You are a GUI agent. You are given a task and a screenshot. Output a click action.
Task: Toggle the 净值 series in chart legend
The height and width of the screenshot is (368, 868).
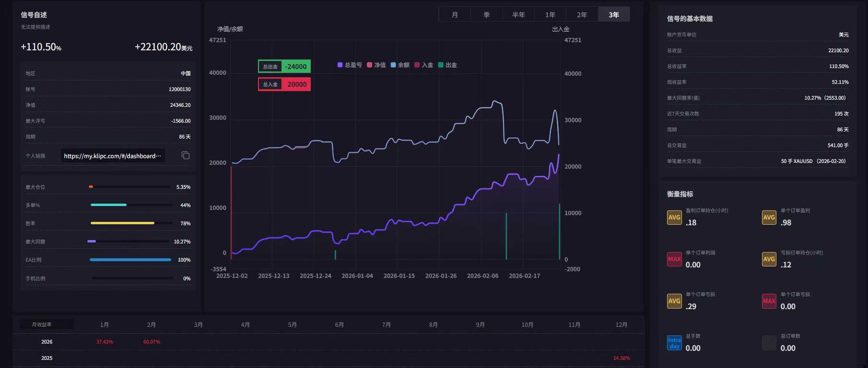click(x=376, y=65)
